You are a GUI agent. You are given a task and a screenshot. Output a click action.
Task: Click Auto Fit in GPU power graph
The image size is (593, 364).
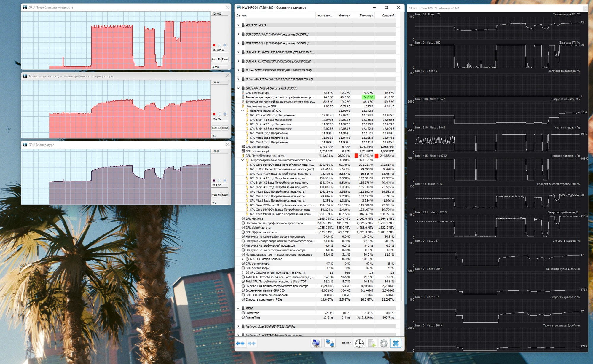click(216, 59)
